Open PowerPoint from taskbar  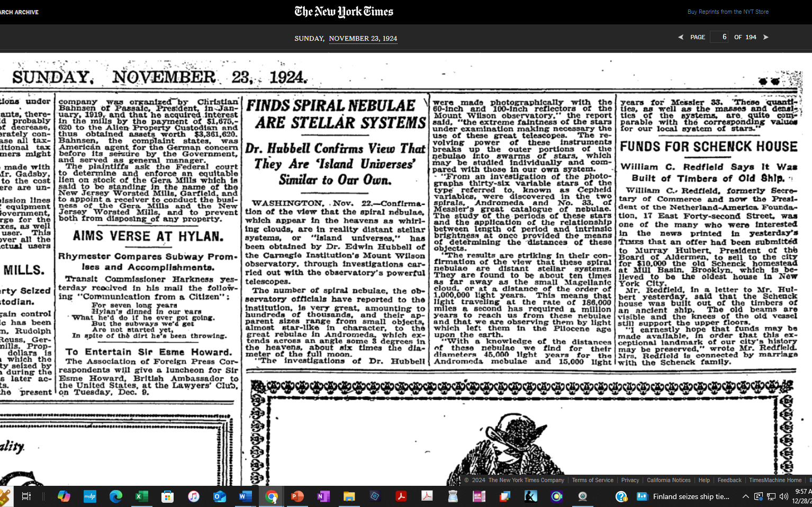coord(297,496)
